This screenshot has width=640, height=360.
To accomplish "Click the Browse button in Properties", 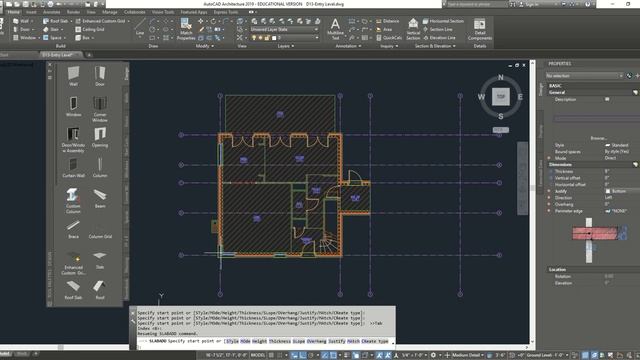I will point(598,138).
